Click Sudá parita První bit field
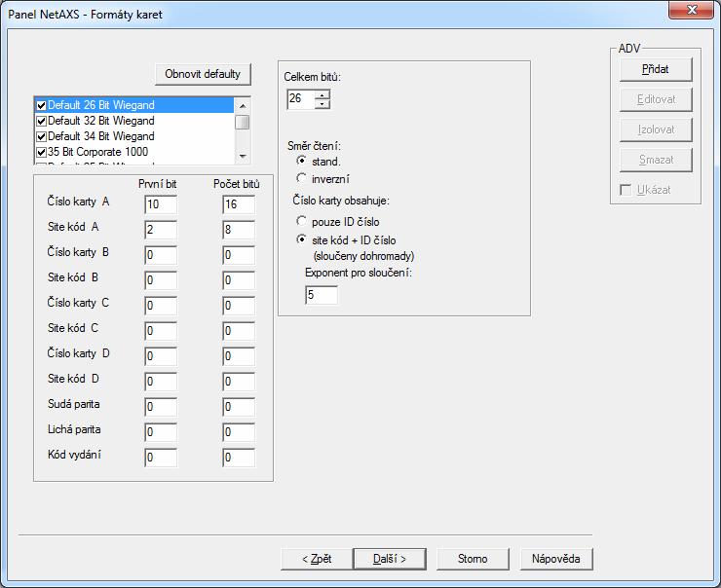Viewport: 721px width, 588px height. [x=161, y=407]
